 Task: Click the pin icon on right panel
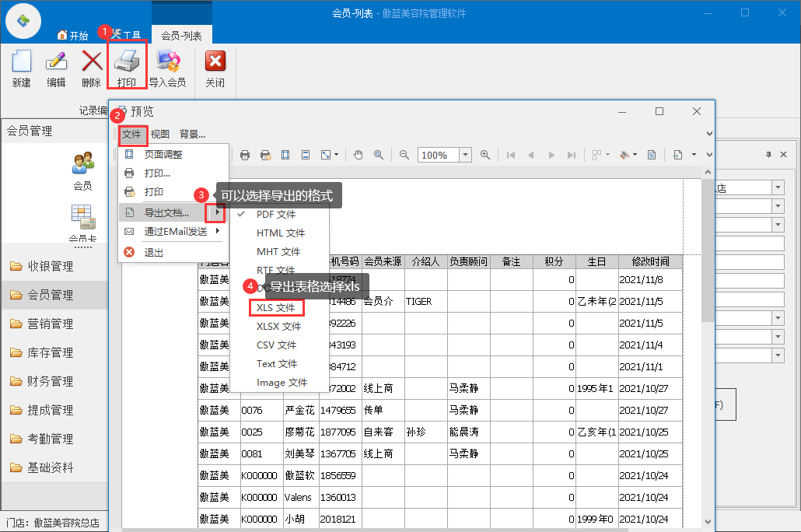(769, 154)
